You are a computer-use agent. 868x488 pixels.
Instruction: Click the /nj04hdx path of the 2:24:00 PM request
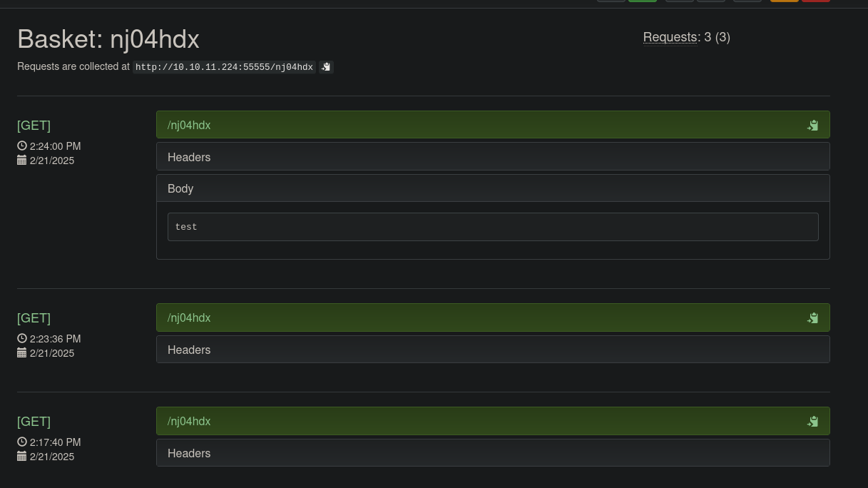click(189, 126)
